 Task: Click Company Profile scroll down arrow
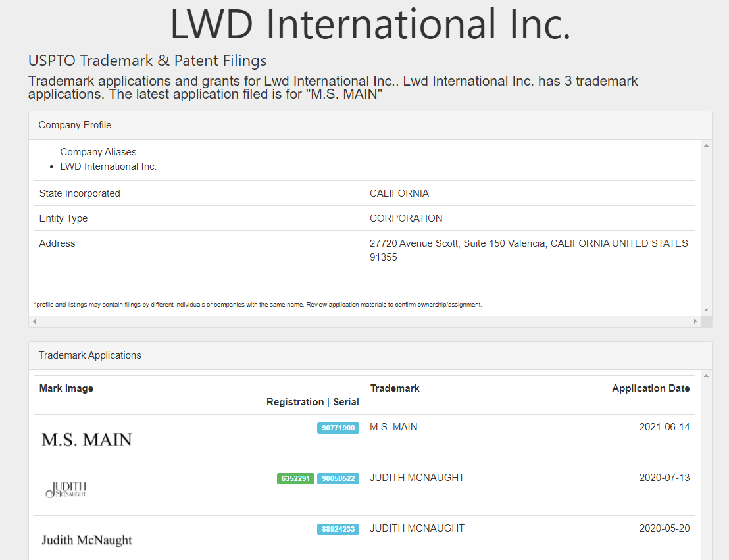(x=706, y=310)
